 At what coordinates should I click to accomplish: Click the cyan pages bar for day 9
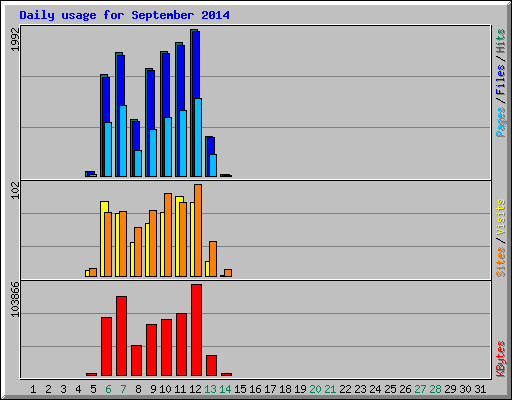coord(153,153)
